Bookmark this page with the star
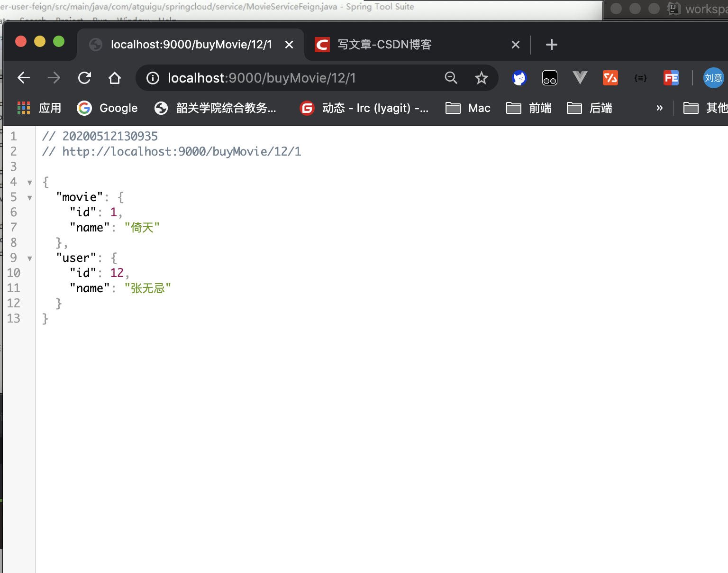 tap(482, 78)
